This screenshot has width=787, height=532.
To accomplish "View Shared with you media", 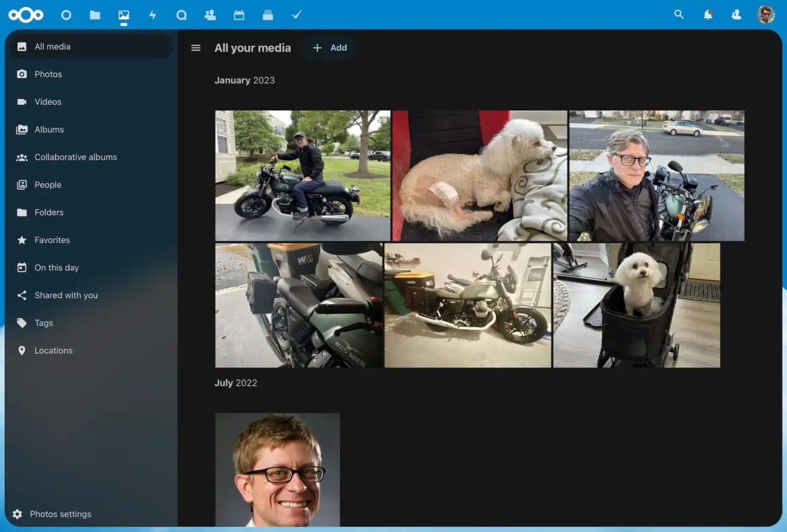I will [x=91, y=295].
